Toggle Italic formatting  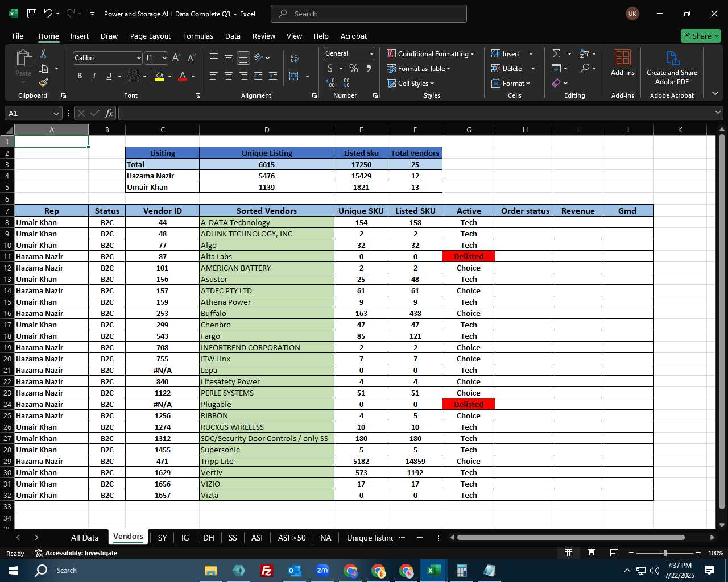(94, 76)
